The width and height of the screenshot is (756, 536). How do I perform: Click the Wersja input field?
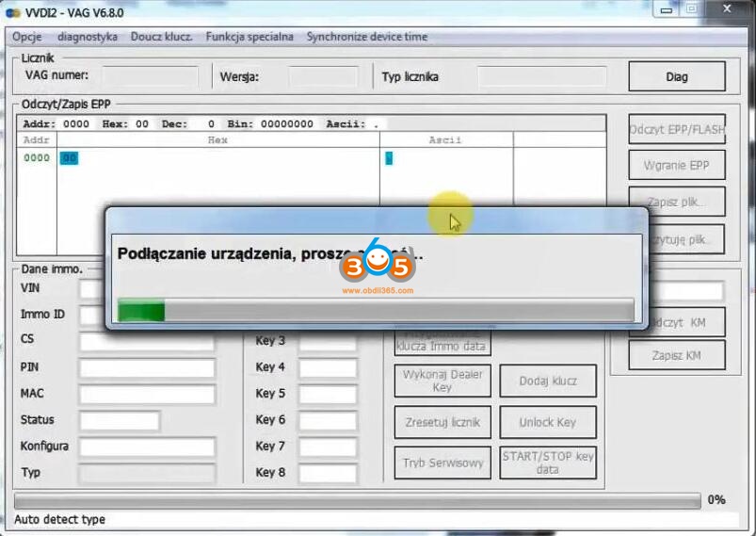pyautogui.click(x=323, y=76)
